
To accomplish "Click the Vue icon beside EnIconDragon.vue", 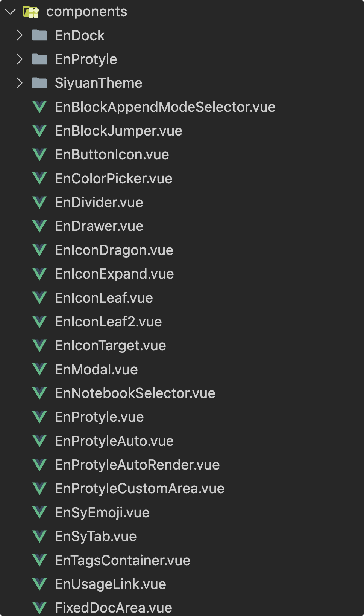I will click(39, 250).
